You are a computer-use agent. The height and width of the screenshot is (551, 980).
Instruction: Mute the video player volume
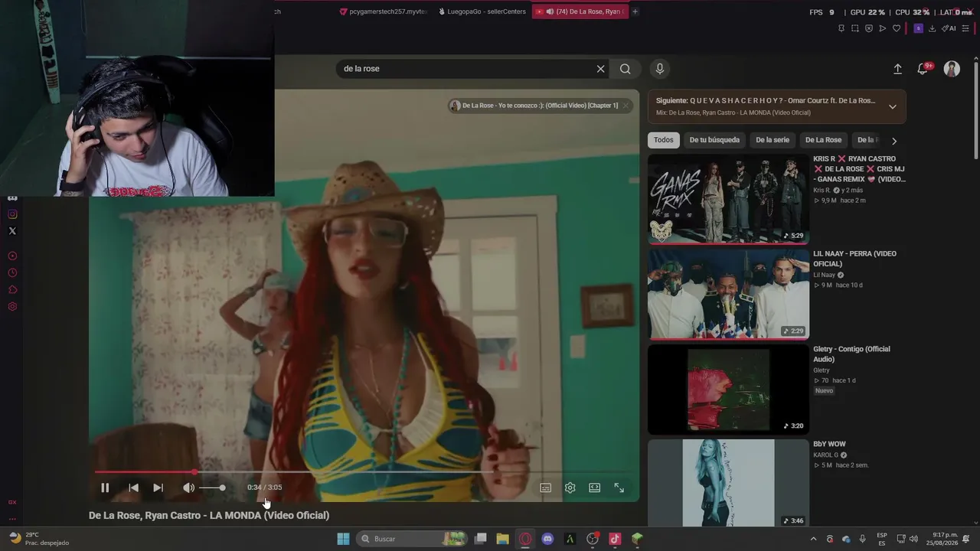coord(188,487)
